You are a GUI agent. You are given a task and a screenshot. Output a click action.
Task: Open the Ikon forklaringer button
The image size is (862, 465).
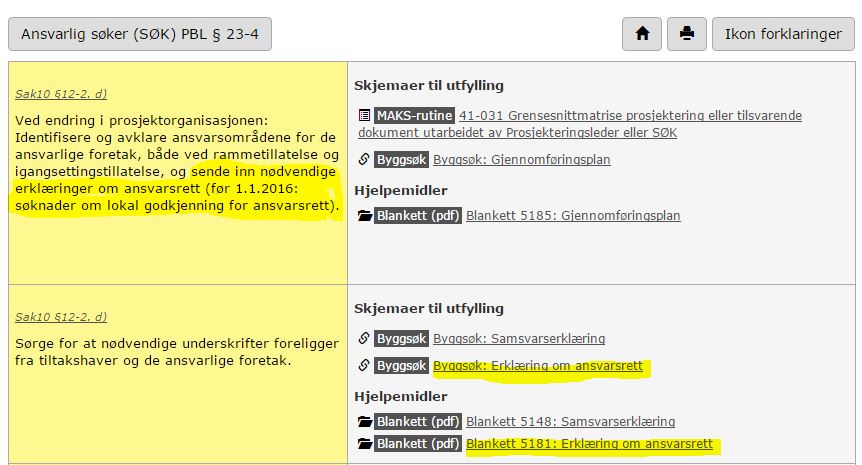(x=783, y=33)
